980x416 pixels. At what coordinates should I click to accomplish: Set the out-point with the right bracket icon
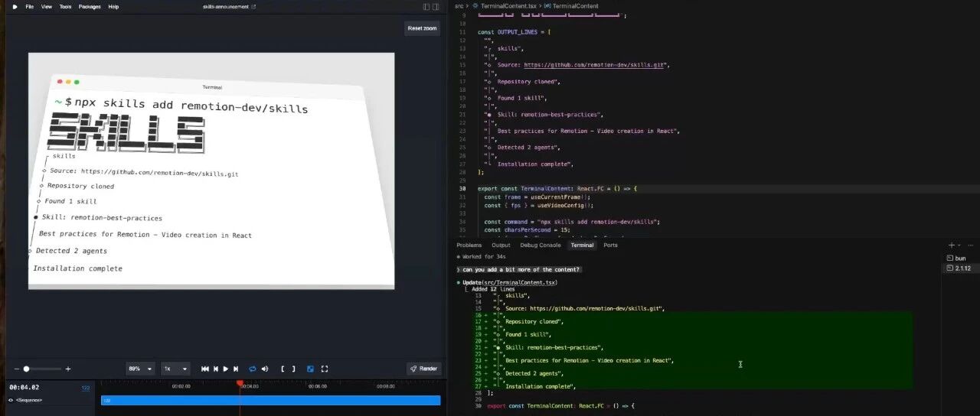coord(293,369)
